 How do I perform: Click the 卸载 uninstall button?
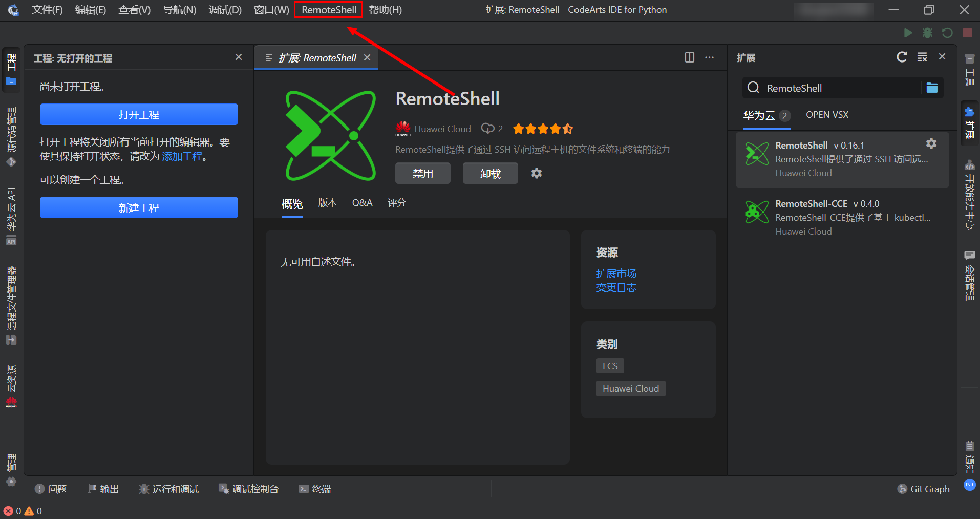click(491, 173)
